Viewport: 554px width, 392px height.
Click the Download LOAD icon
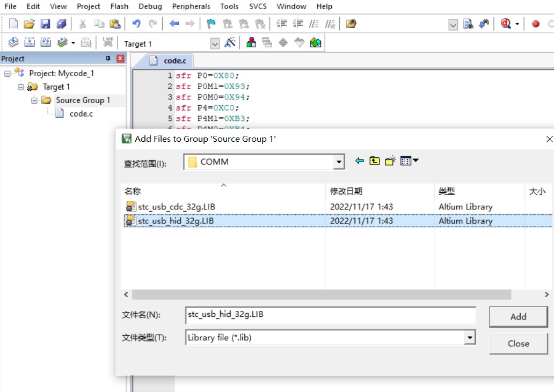tap(108, 42)
